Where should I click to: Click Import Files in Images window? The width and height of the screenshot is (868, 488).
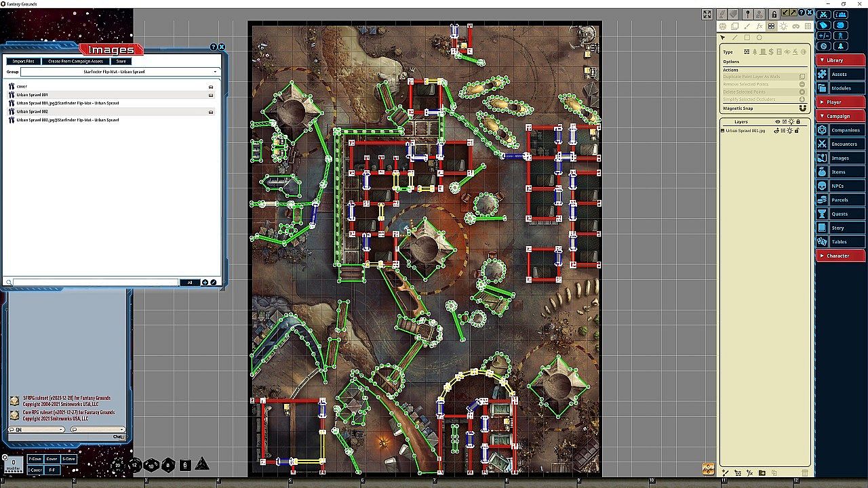point(23,61)
